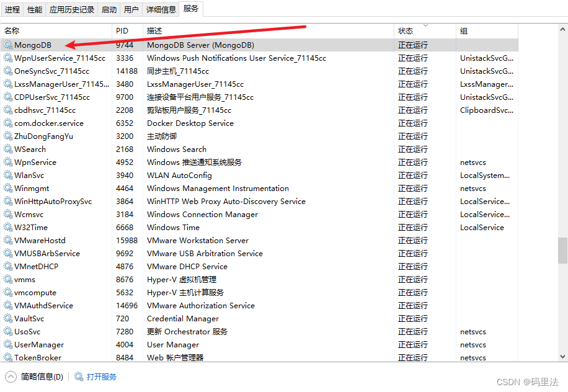The image size is (568, 392).
Task: Click the W32Time service icon
Action: click(x=8, y=228)
